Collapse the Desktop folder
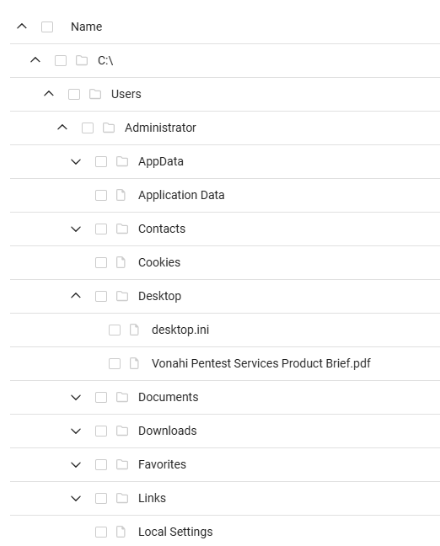The width and height of the screenshot is (440, 546). [76, 296]
